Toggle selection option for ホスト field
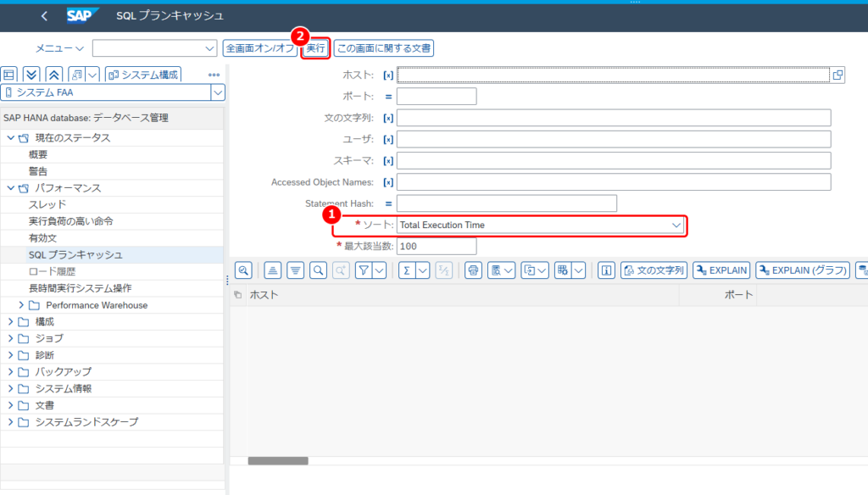 [x=388, y=75]
